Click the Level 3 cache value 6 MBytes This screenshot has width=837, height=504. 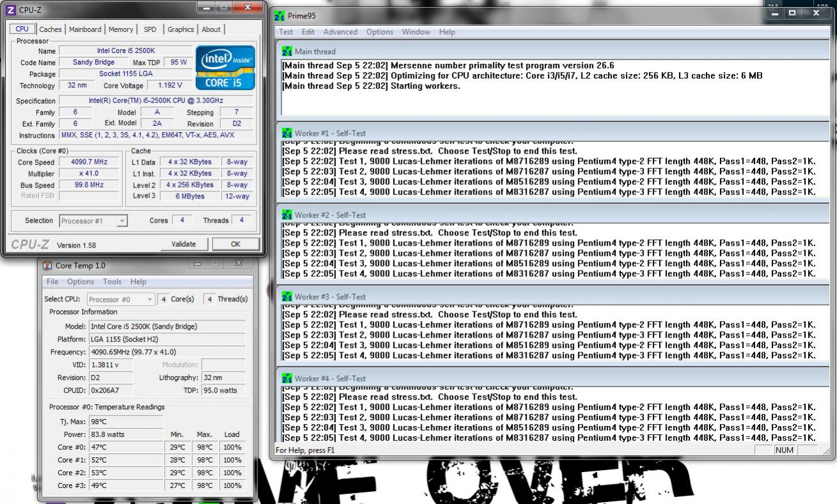click(190, 196)
